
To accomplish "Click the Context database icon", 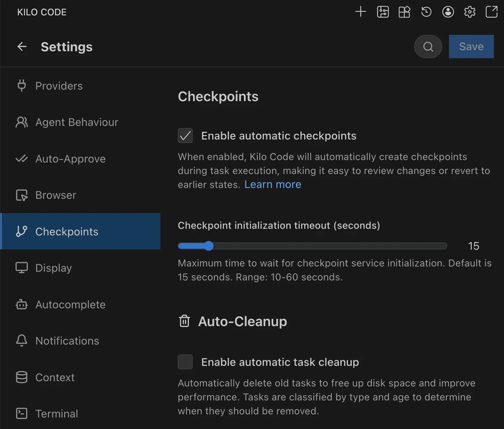I will (22, 377).
